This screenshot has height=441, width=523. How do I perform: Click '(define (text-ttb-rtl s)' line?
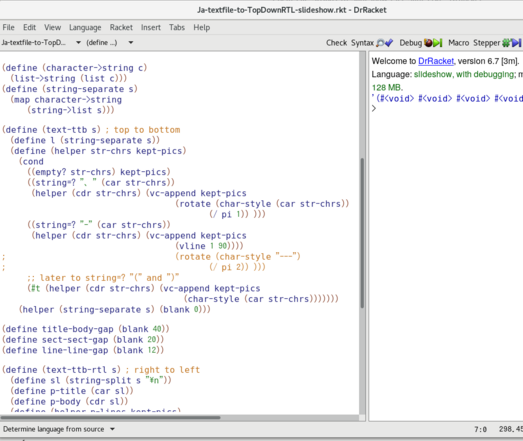(x=61, y=370)
